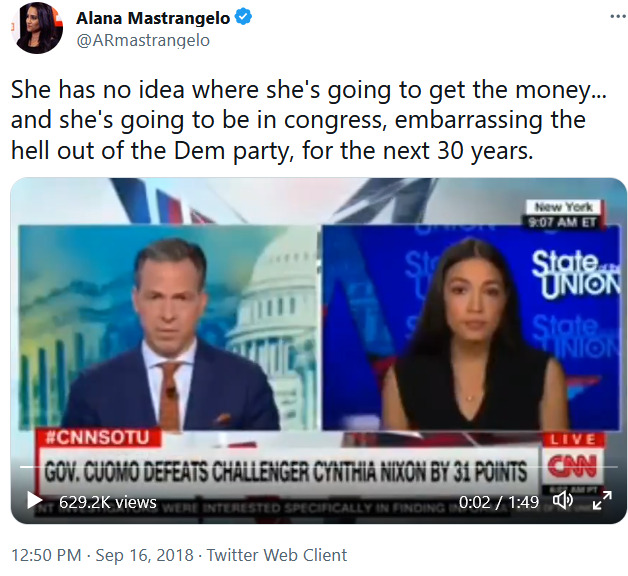The height and width of the screenshot is (576, 628).
Task: Click the CNN logo in the video
Action: tap(573, 466)
